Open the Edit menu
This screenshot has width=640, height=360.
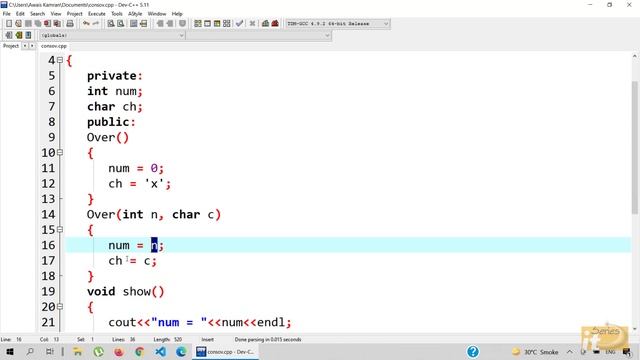[x=20, y=14]
